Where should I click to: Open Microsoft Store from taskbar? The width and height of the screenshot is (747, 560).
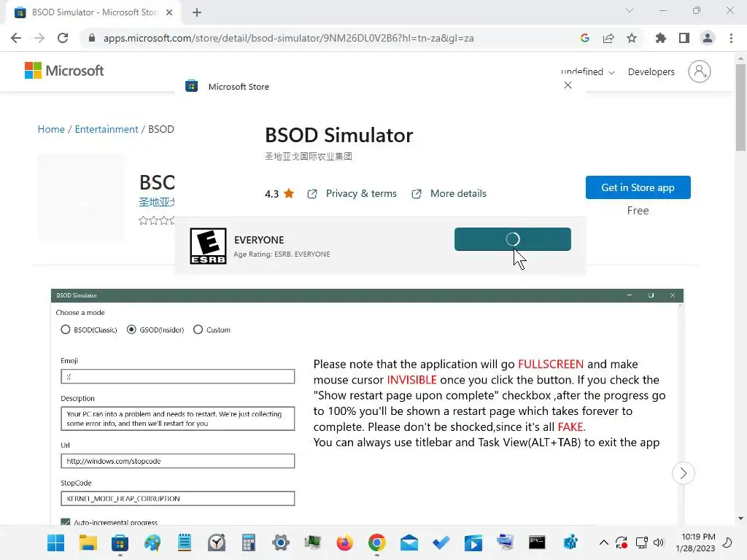pos(120,542)
